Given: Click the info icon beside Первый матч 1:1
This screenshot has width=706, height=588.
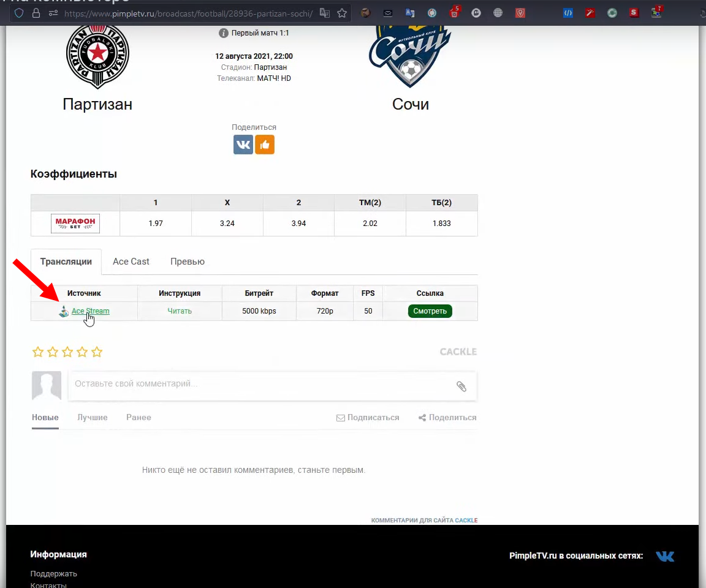Looking at the screenshot, I should click(223, 33).
